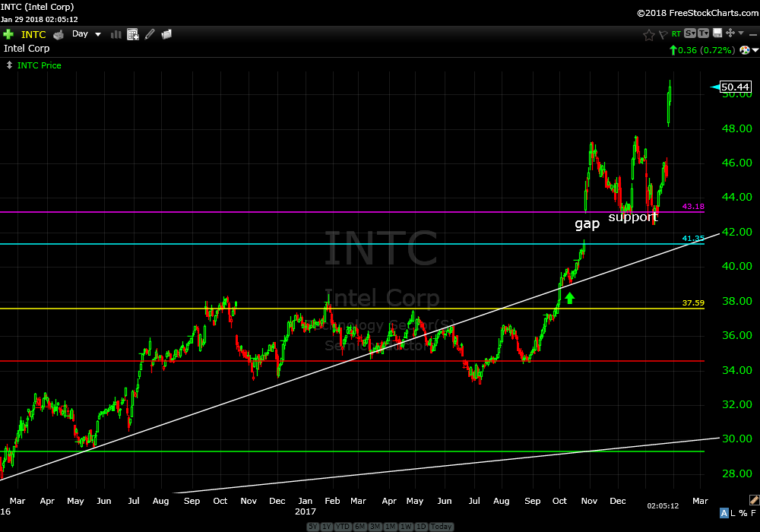
Task: Select the 1Y time range tab
Action: tap(326, 527)
